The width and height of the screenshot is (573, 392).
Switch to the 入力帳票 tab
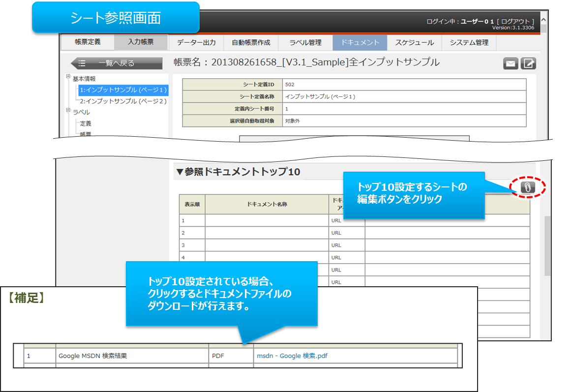point(141,42)
